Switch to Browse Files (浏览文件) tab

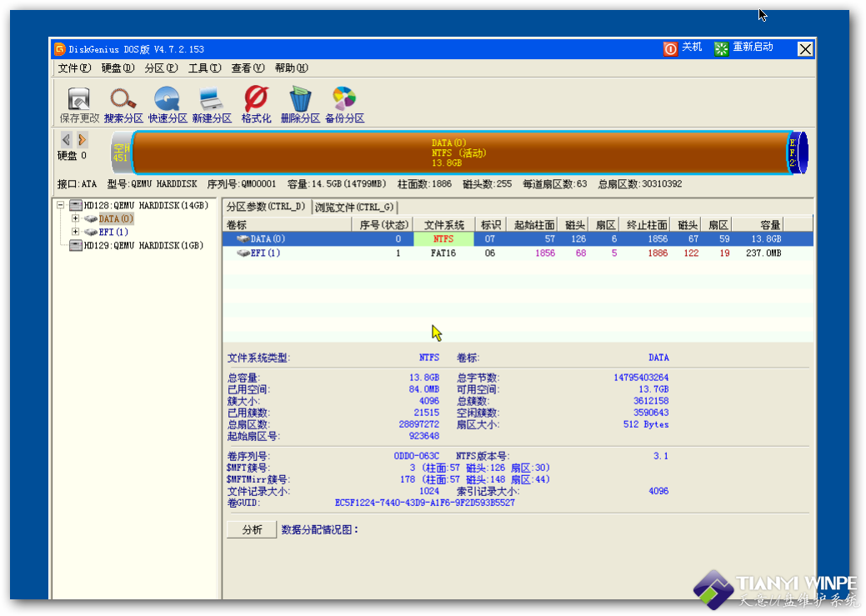354,208
